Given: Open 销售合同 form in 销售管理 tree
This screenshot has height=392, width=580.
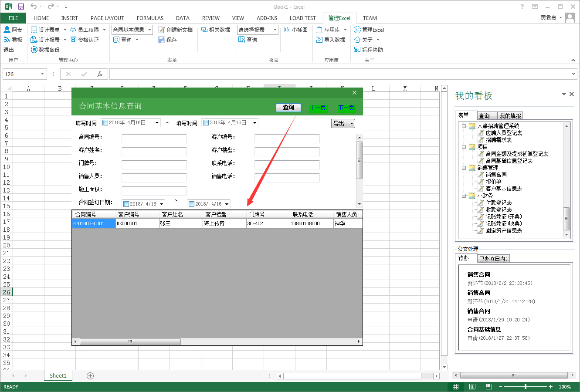Looking at the screenshot, I should [x=496, y=175].
